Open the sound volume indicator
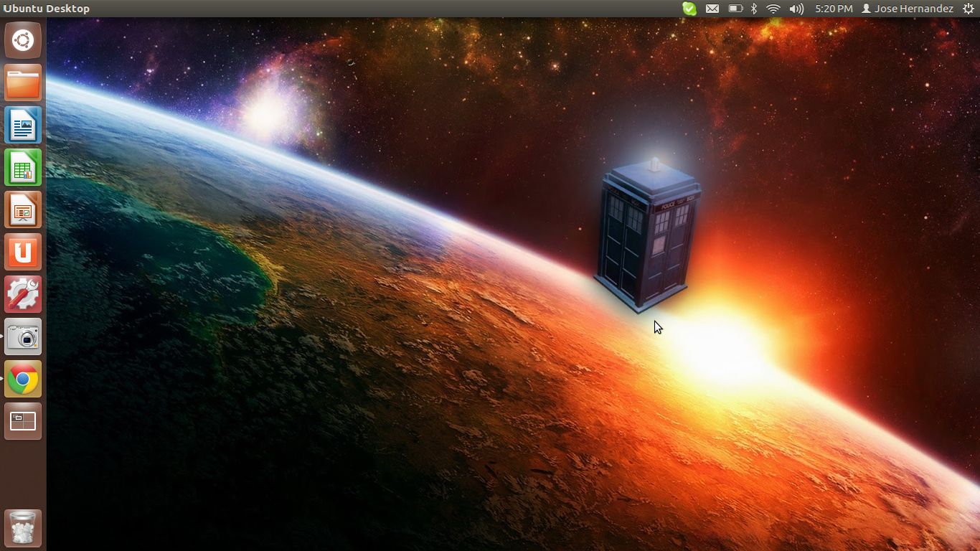The width and height of the screenshot is (980, 551). tap(796, 9)
